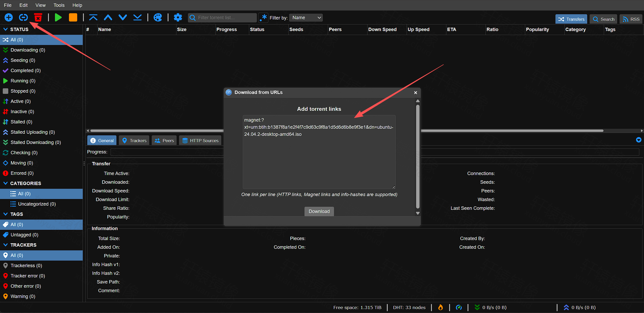Show Errored (0) torrents
Screen dimensions: 644x313
click(41, 173)
